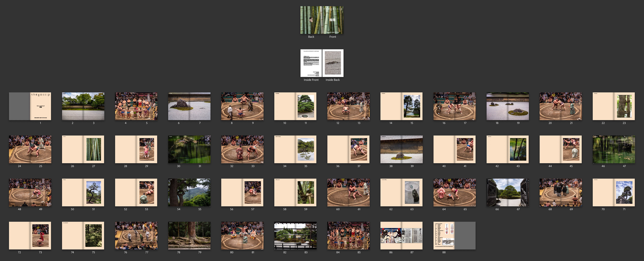Click the page number label 54
This screenshot has height=261, width=644.
(178, 209)
